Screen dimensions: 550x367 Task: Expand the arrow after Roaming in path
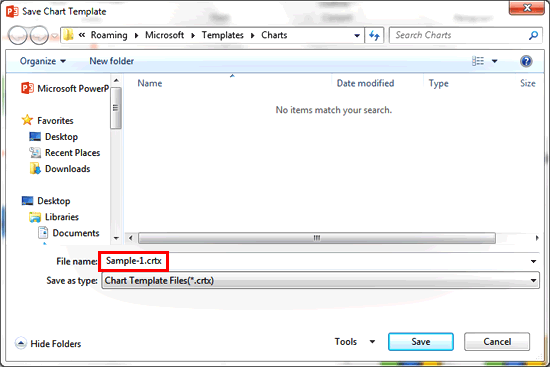(136, 35)
